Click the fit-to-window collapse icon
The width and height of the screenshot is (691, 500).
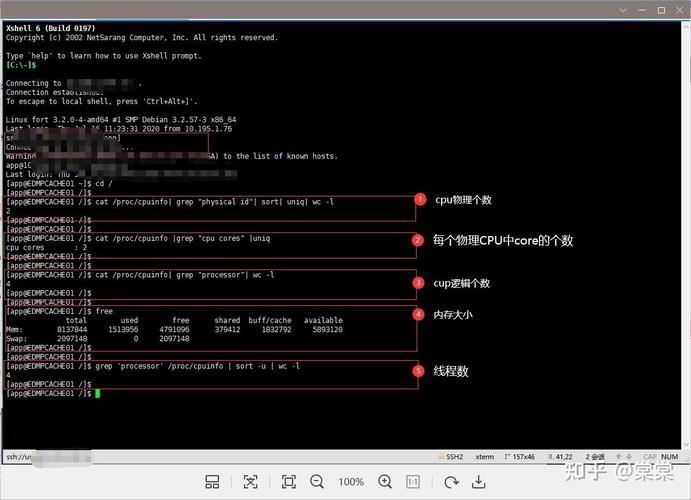(x=251, y=482)
